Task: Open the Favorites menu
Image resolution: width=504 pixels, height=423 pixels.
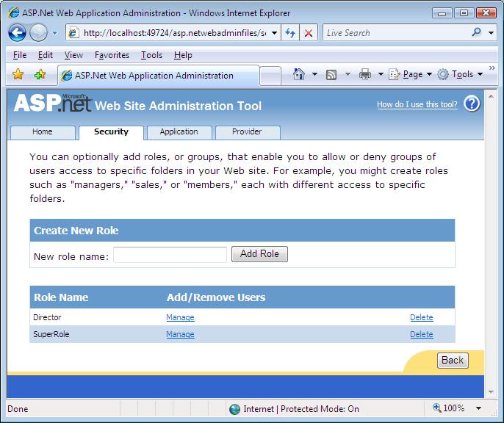Action: 112,55
